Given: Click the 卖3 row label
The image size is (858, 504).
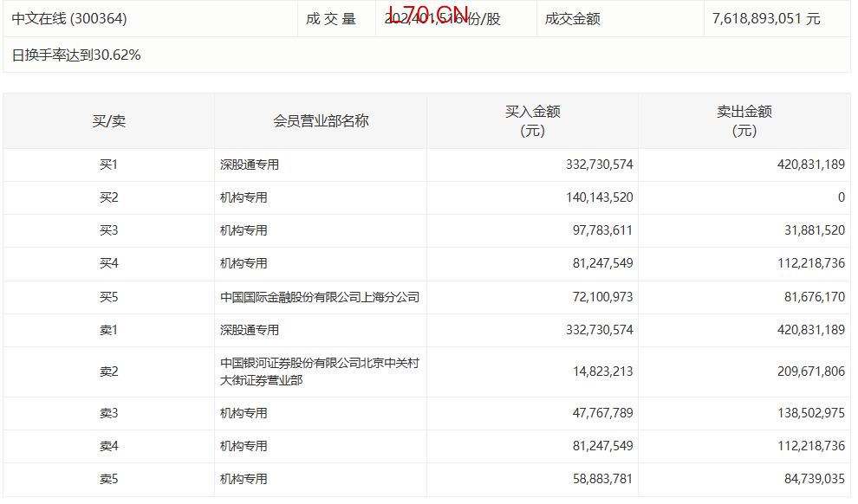Looking at the screenshot, I should tap(108, 413).
